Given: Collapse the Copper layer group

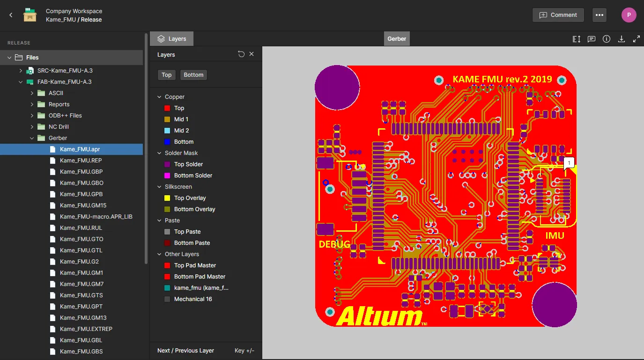Looking at the screenshot, I should pyautogui.click(x=159, y=97).
